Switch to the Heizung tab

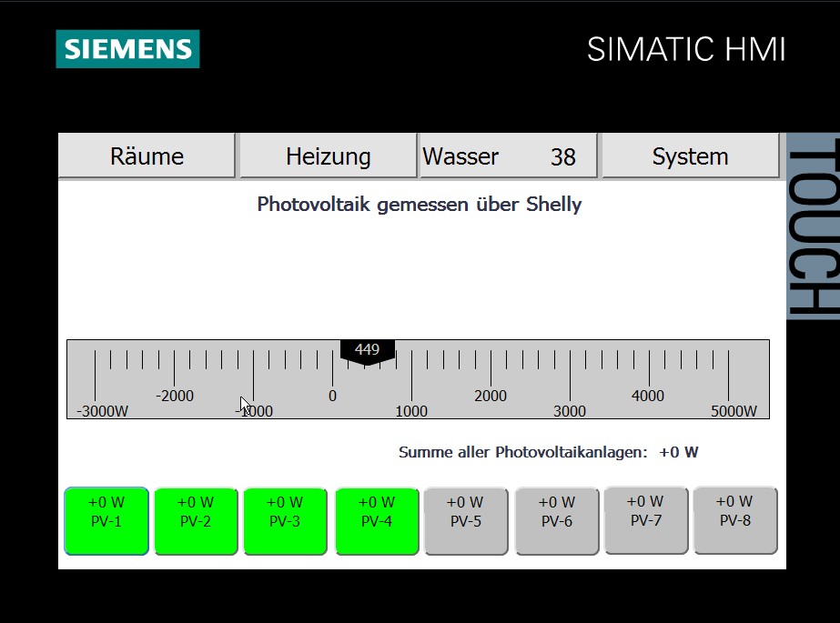pos(328,156)
